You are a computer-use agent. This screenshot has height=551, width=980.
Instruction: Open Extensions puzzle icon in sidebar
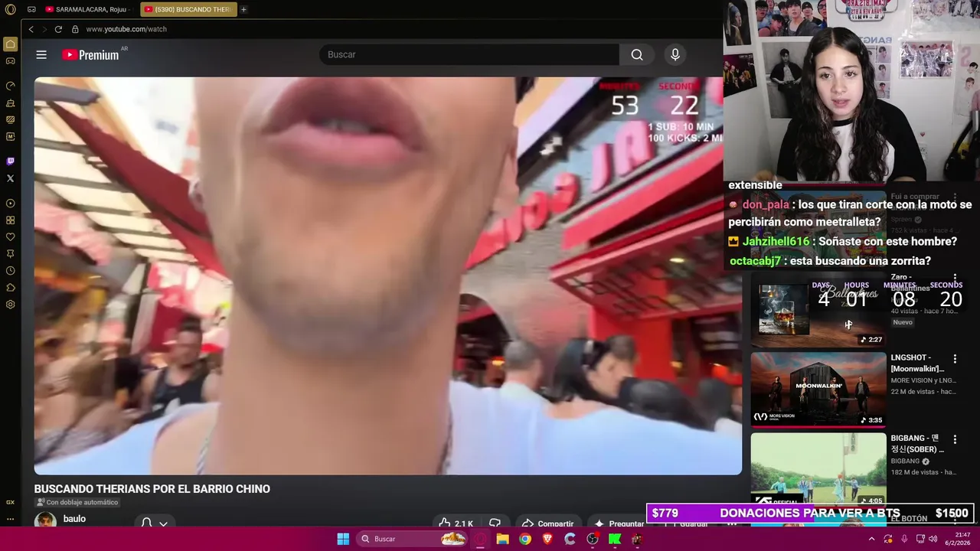click(x=11, y=288)
